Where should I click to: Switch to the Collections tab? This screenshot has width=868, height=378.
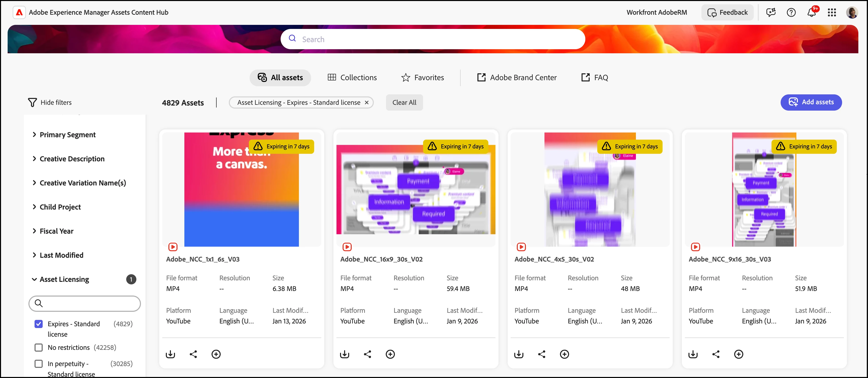(352, 77)
